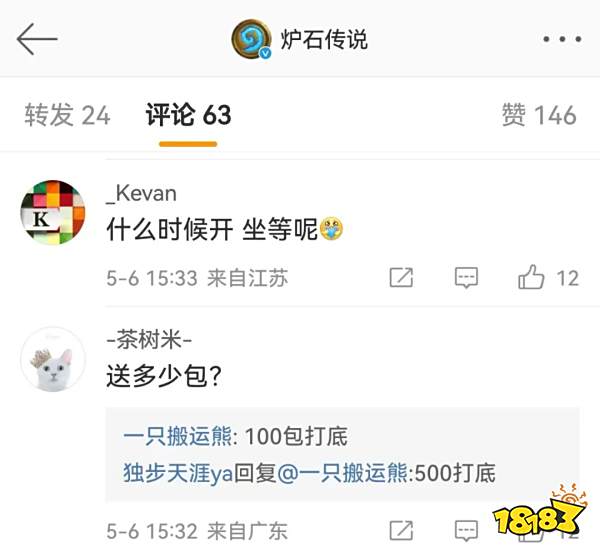600x552 pixels.
Task: Open 茶树米's cat avatar
Action: point(53,360)
